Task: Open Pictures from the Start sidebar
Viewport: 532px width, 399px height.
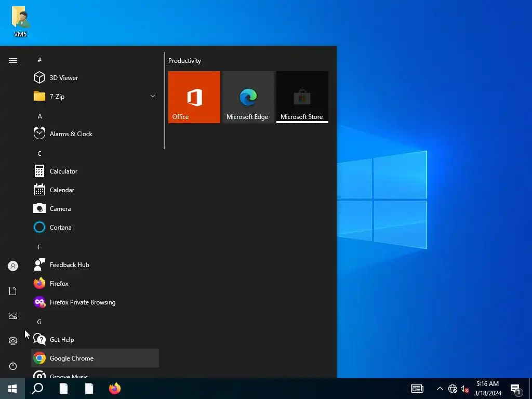Action: coord(13,316)
